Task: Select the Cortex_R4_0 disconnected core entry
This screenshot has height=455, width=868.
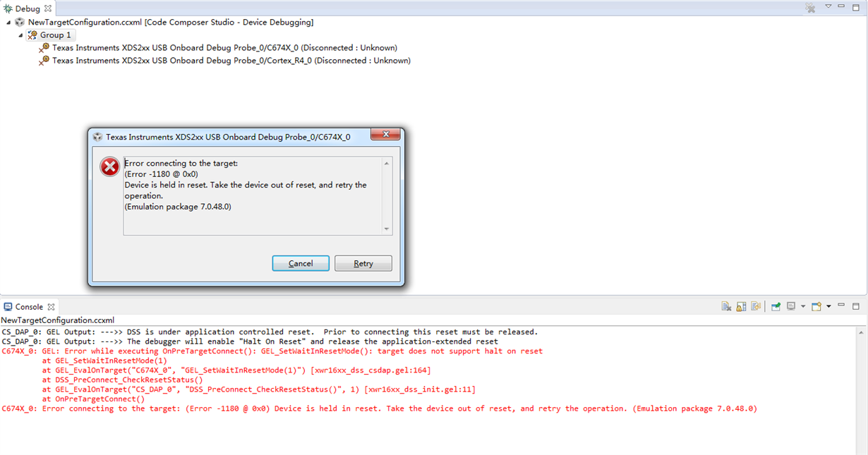Action: [231, 61]
